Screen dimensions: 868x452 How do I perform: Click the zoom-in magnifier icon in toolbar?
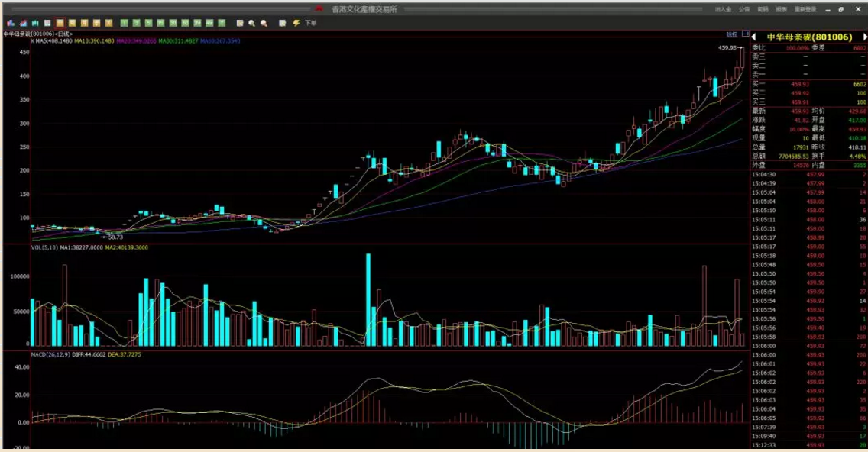252,23
